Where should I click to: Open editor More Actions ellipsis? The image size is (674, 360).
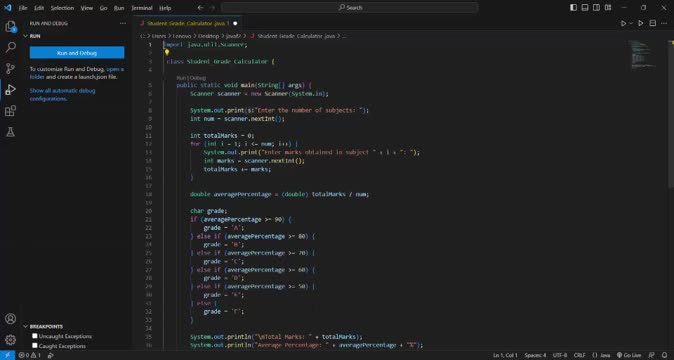[665, 23]
